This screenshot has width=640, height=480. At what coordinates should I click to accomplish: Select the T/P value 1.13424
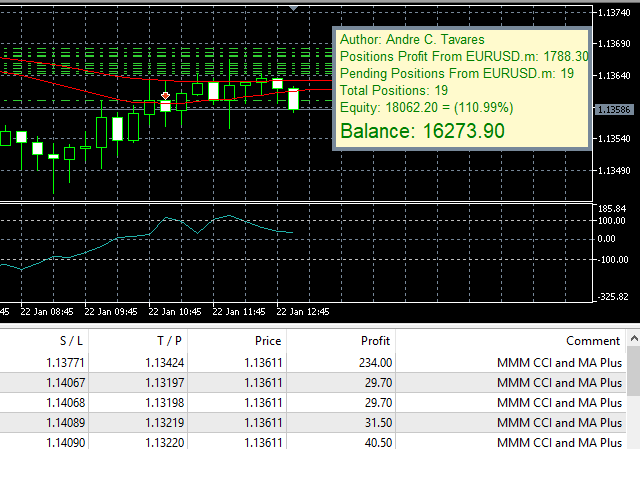(164, 362)
